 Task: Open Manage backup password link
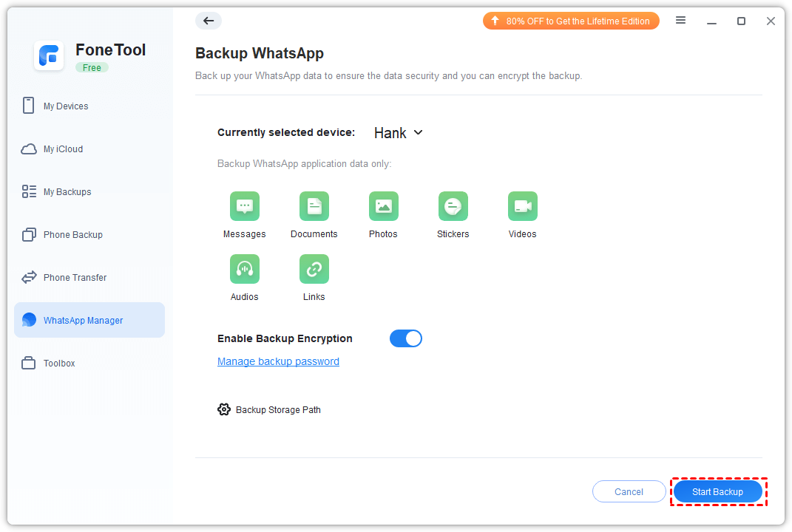[278, 361]
